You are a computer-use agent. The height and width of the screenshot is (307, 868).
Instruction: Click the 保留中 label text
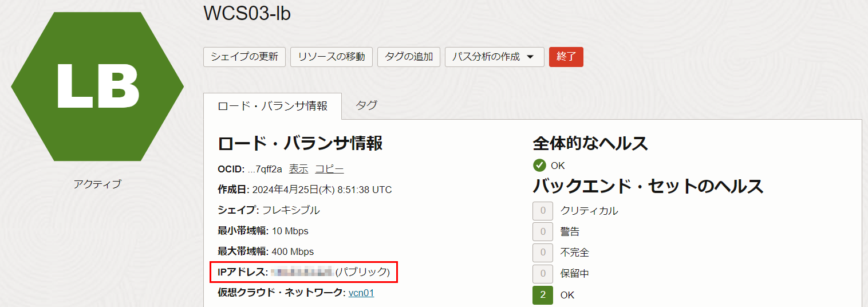click(x=575, y=274)
